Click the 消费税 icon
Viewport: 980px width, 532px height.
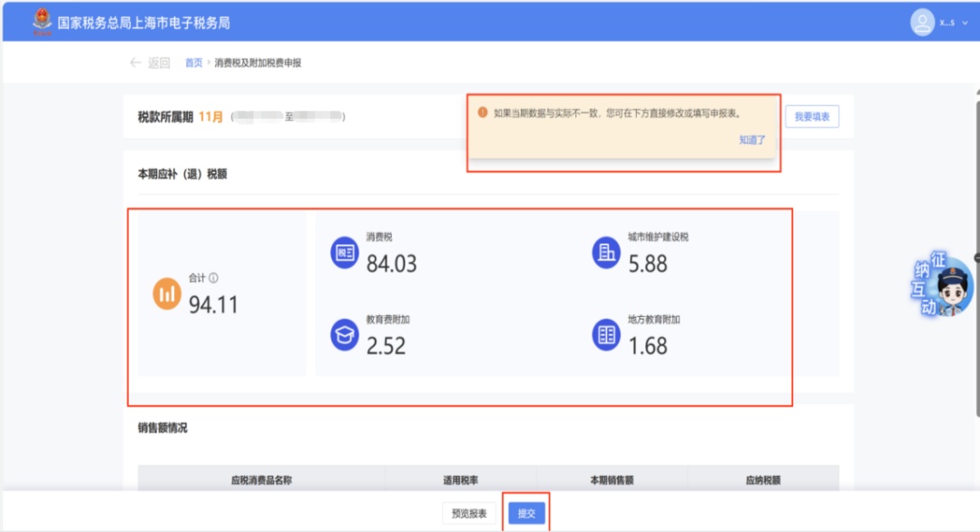345,253
